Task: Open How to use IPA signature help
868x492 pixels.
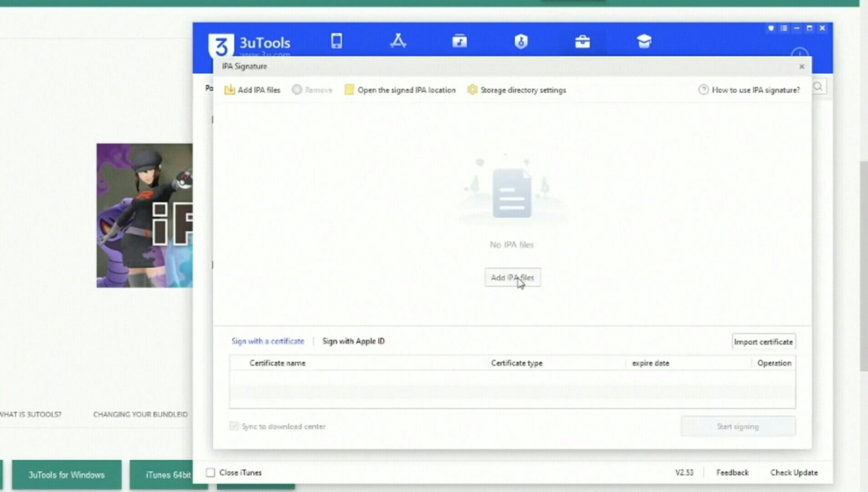Action: pos(749,90)
